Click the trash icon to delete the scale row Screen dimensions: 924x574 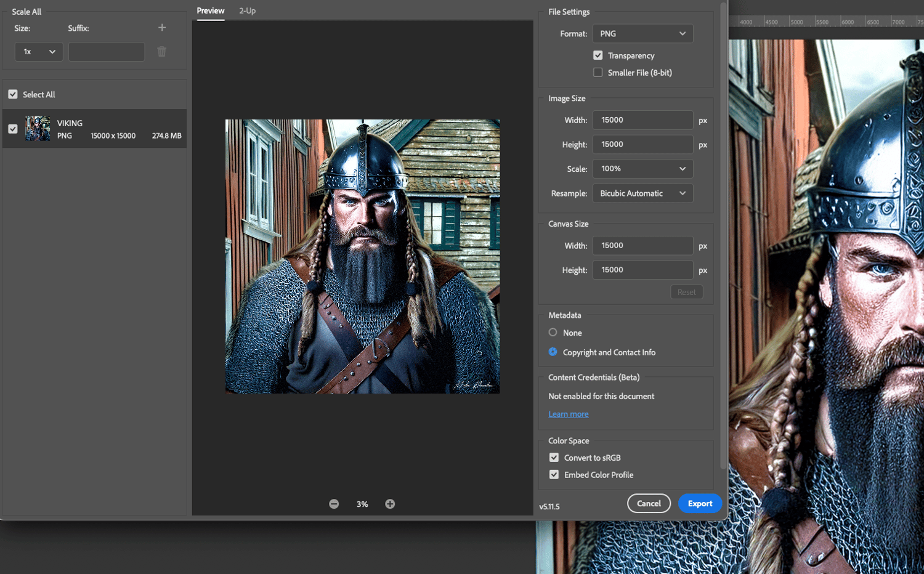(x=162, y=52)
